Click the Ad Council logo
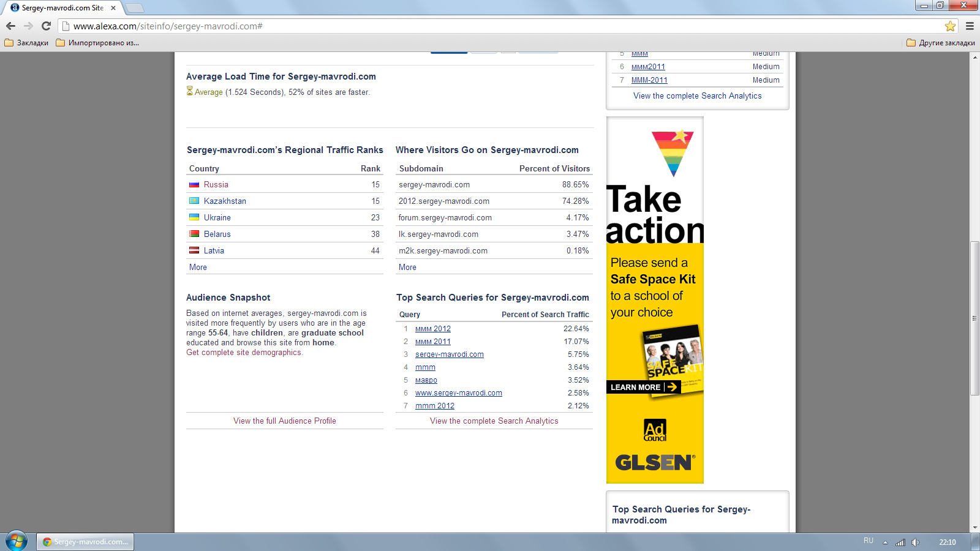The image size is (980, 551). pos(655,430)
